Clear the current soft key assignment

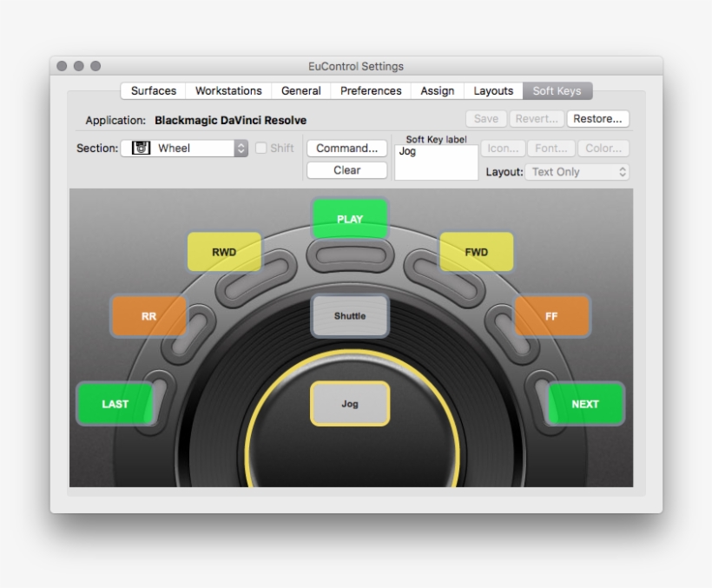tap(346, 170)
